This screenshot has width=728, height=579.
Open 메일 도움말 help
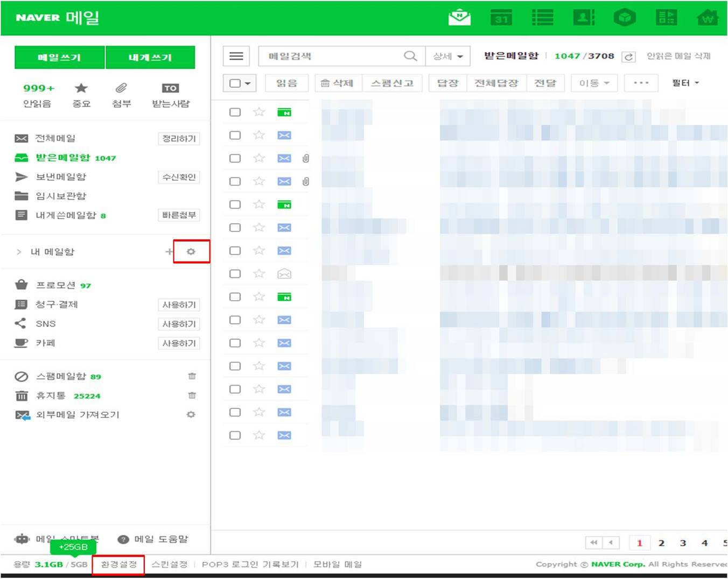point(153,539)
